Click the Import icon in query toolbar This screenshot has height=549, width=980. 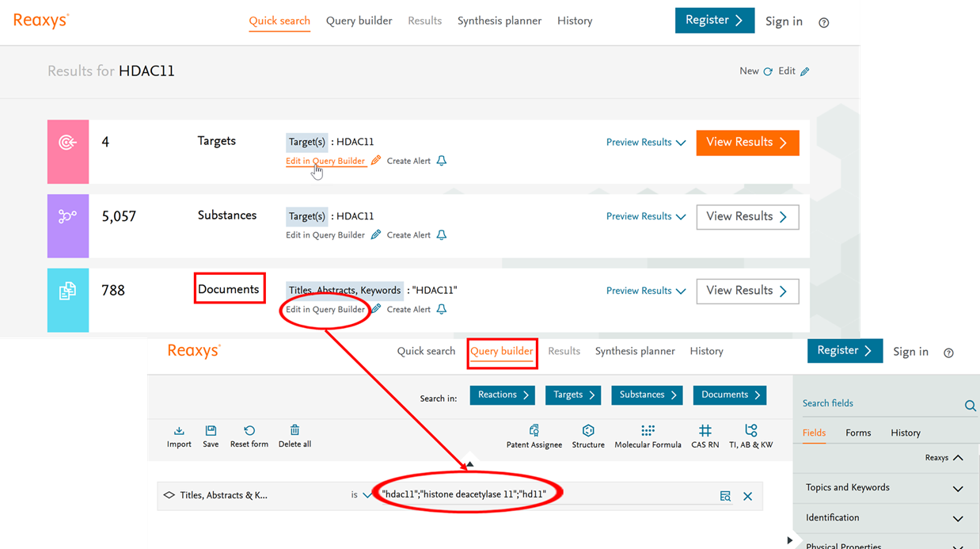click(x=179, y=431)
